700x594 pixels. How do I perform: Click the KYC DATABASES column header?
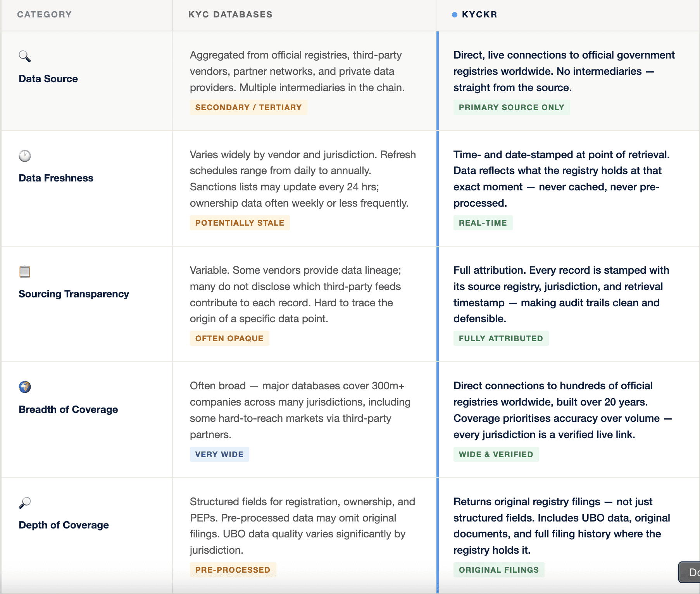230,15
